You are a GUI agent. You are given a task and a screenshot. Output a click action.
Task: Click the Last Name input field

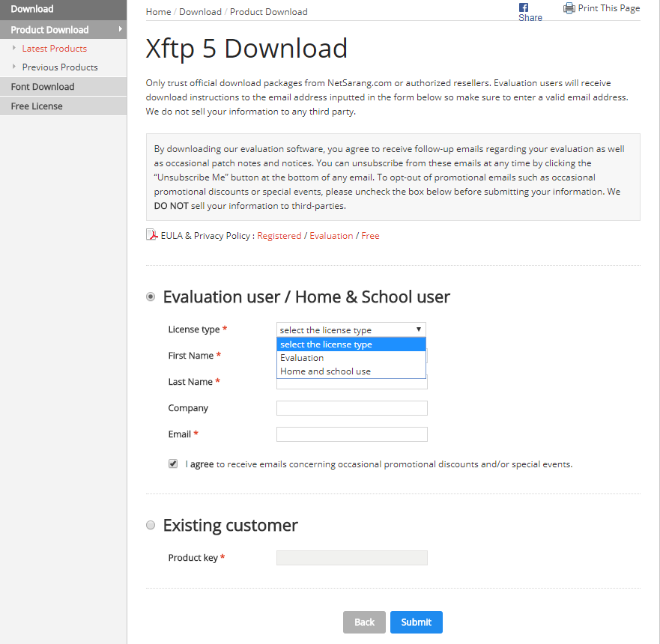coord(352,383)
